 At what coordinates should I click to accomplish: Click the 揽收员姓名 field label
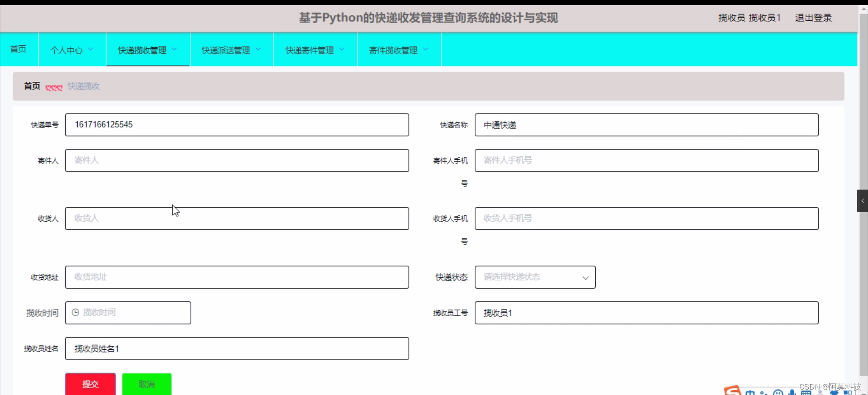[x=41, y=348]
